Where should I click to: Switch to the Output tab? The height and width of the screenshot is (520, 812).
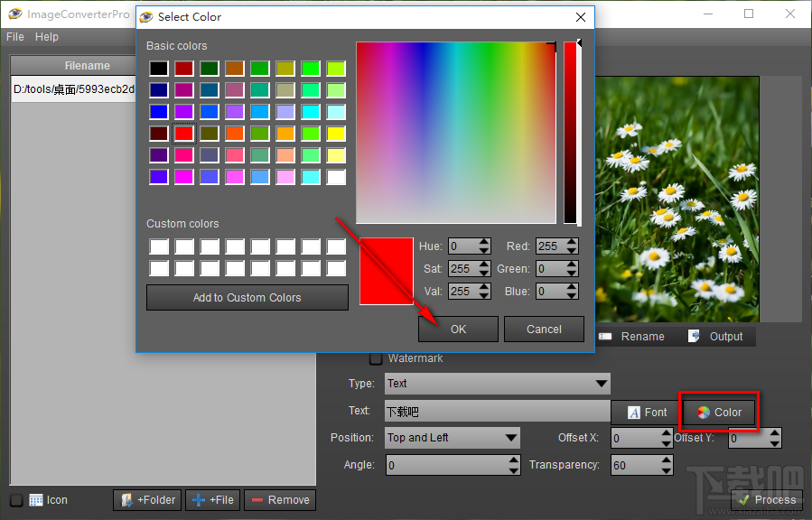coord(715,336)
